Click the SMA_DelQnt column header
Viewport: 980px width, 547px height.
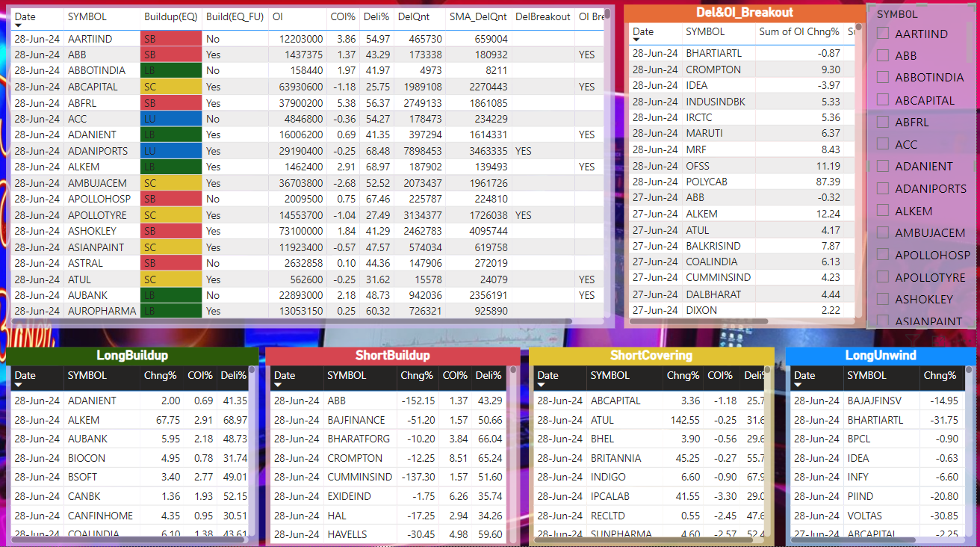coord(478,16)
